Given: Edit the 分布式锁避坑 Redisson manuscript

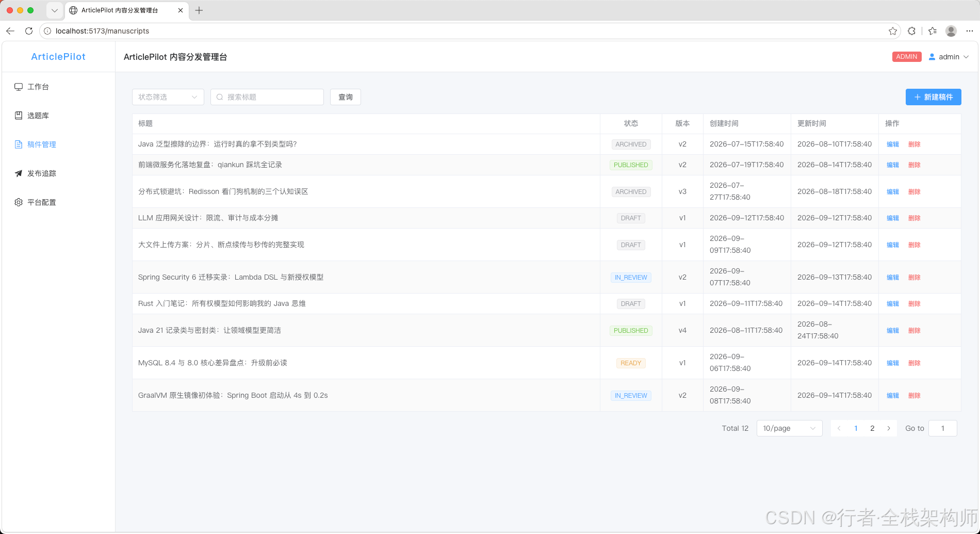Looking at the screenshot, I should 893,192.
